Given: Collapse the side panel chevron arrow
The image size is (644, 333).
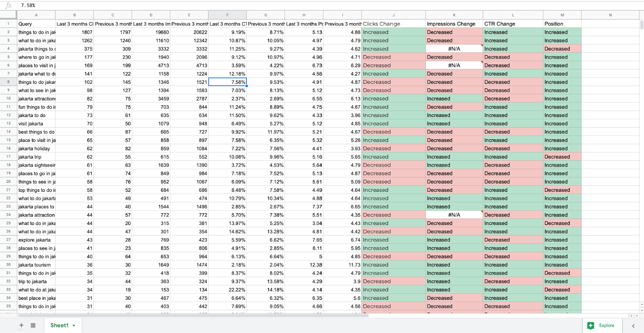Looking at the screenshot, I should [x=633, y=326].
